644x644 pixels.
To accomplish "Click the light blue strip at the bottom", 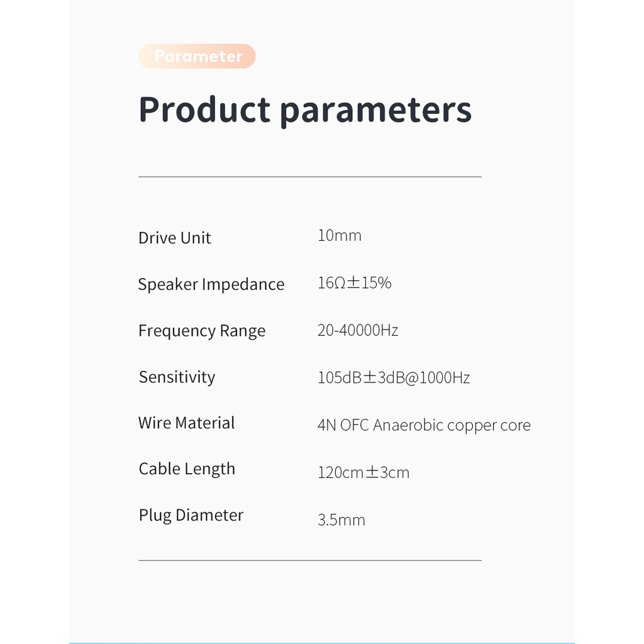I will click(x=322, y=642).
